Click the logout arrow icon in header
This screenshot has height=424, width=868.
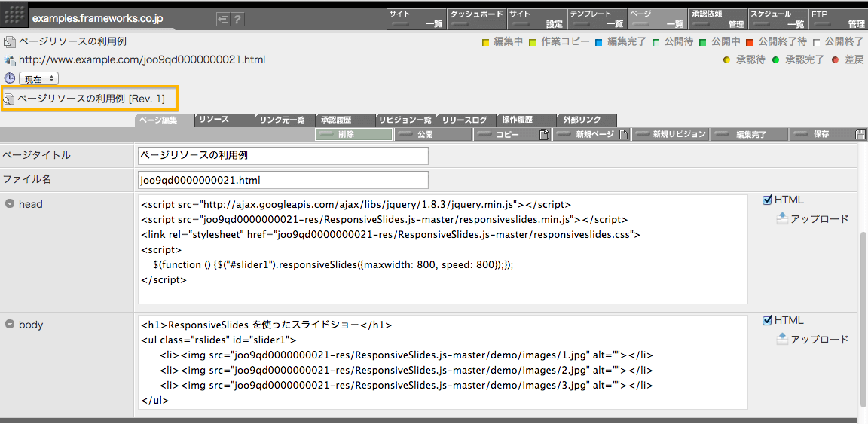223,20
